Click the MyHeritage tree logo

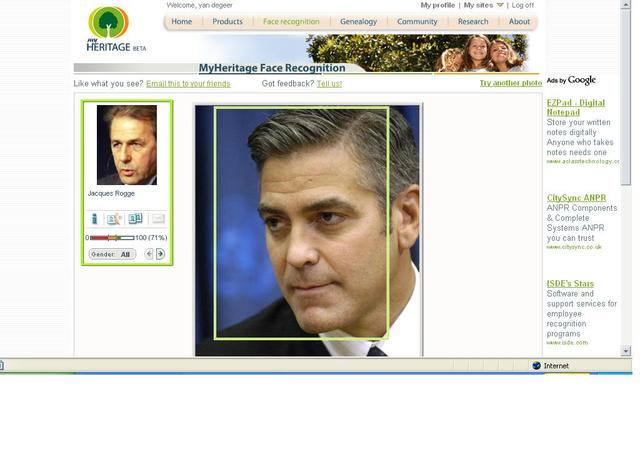tap(109, 22)
